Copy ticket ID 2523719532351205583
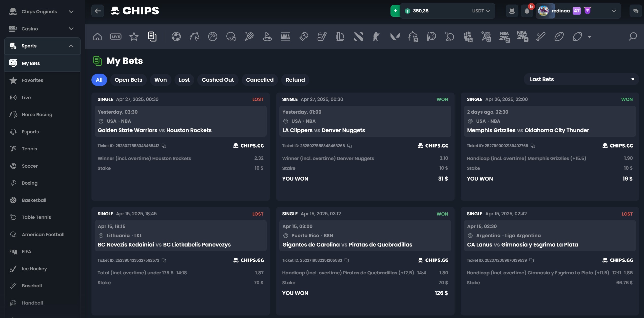 [x=347, y=260]
